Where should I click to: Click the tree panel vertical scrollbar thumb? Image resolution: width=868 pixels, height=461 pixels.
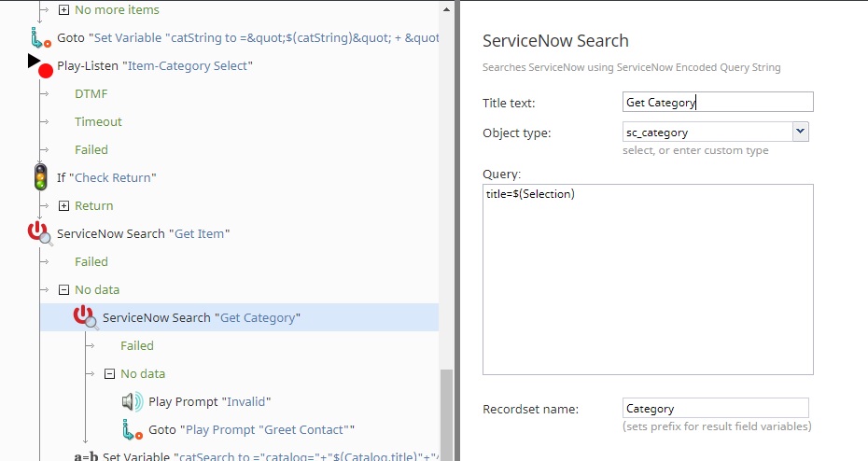446,414
